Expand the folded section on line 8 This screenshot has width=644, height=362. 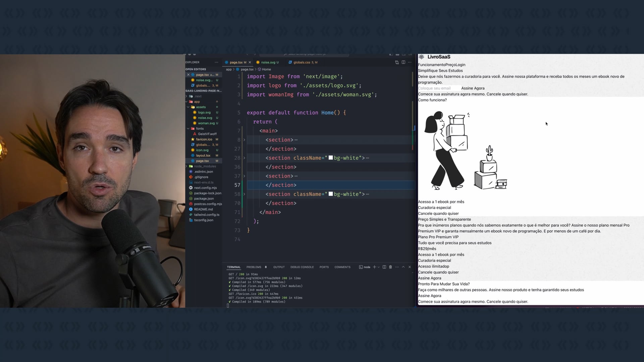(x=244, y=140)
